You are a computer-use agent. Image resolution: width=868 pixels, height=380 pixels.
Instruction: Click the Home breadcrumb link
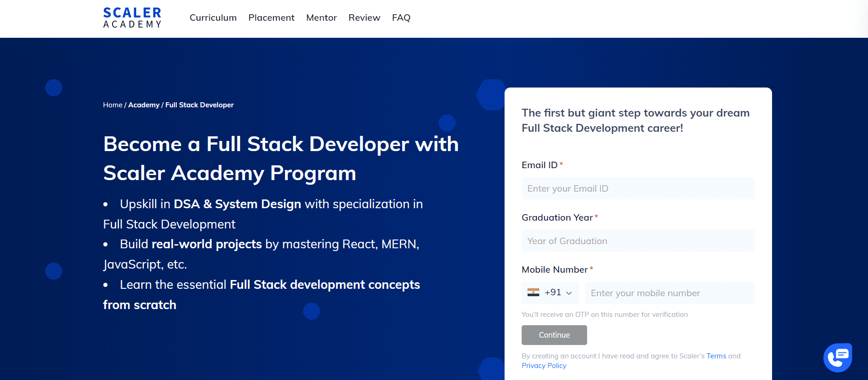pos(113,105)
